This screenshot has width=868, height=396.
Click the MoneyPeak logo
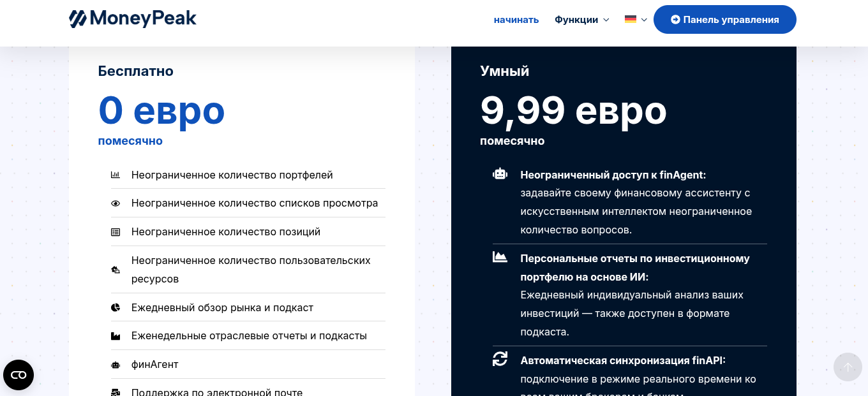coord(133,19)
